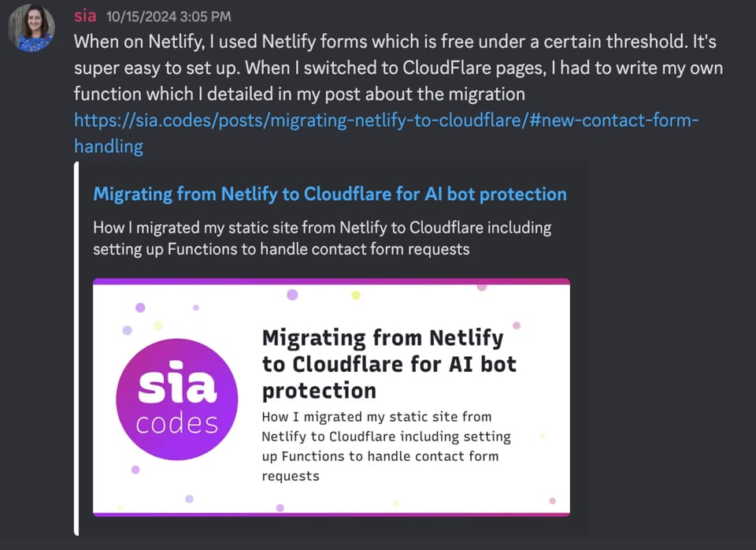Click the purple 'sia codes' circle logo
756x550 pixels.
(x=177, y=399)
